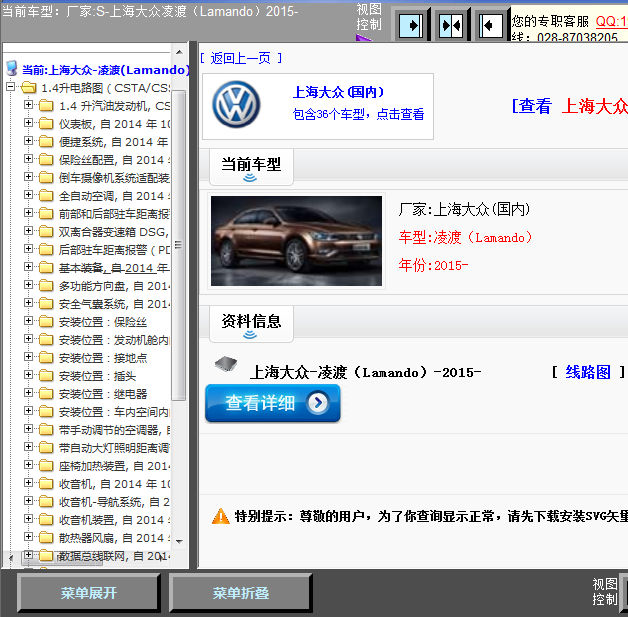Image resolution: width=628 pixels, height=617 pixels.
Task: Open the 当前车型 tab
Action: click(x=251, y=167)
